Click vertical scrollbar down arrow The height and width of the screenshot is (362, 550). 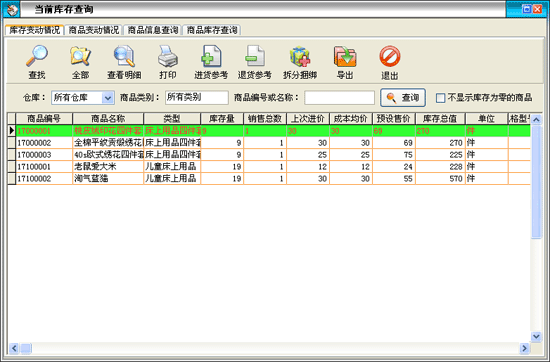(x=536, y=337)
